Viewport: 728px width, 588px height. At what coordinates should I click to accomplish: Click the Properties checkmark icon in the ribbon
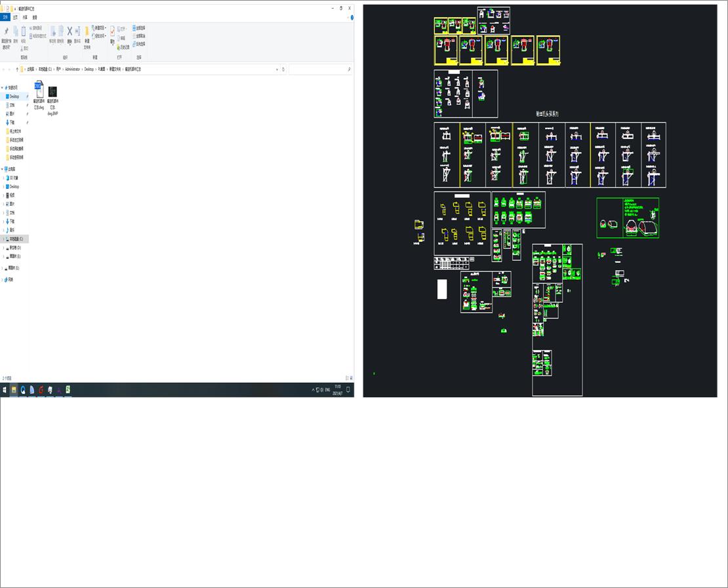point(112,31)
